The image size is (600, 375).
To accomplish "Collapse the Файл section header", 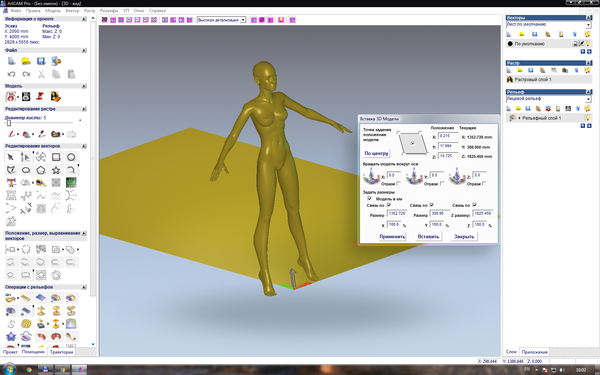I will click(84, 50).
